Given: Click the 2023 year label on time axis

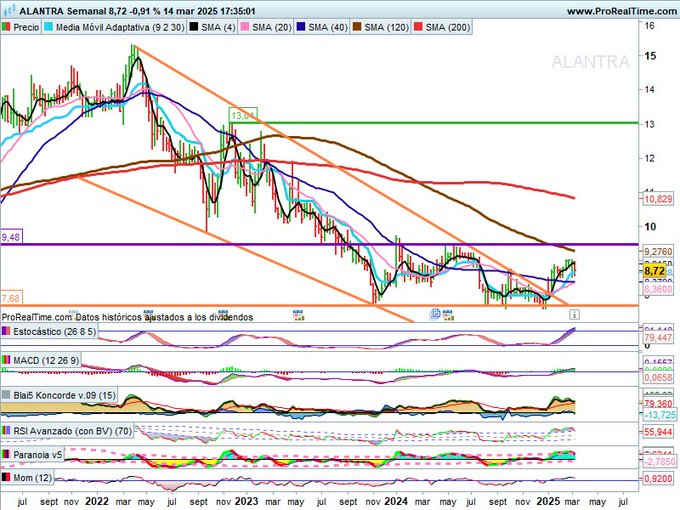Looking at the screenshot, I should 245,501.
